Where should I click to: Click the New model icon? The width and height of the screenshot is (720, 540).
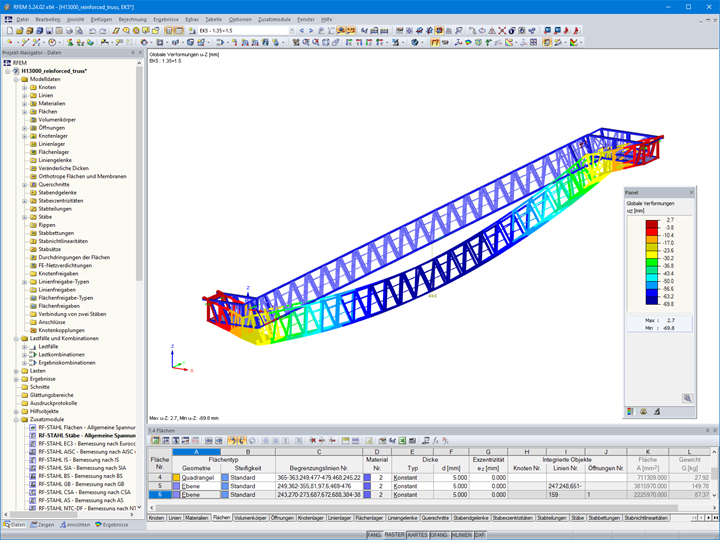(x=10, y=31)
